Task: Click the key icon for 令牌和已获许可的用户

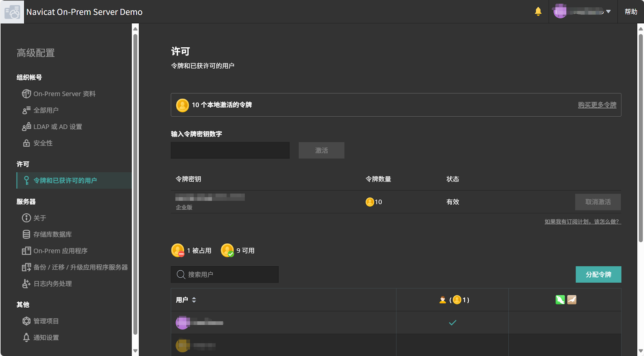Action: click(x=26, y=181)
